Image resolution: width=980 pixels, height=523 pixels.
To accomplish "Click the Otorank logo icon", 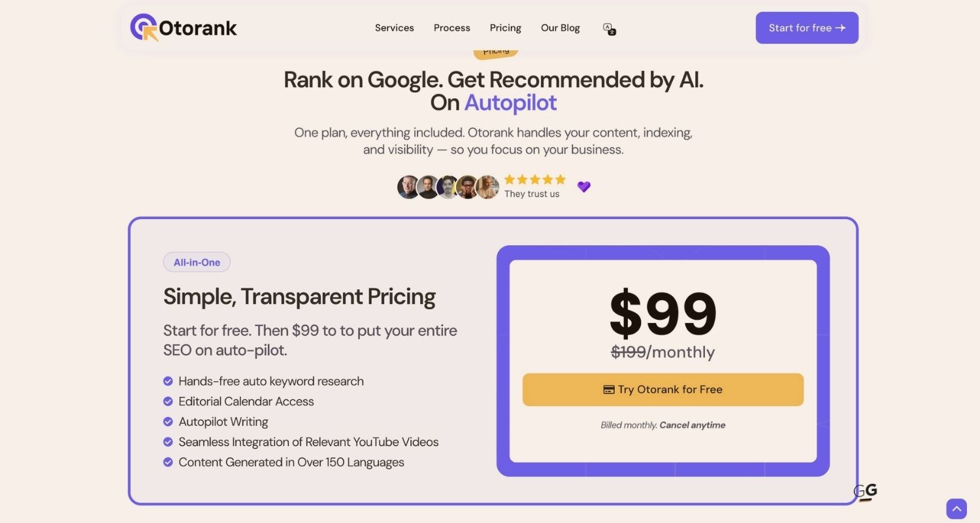I will point(144,27).
